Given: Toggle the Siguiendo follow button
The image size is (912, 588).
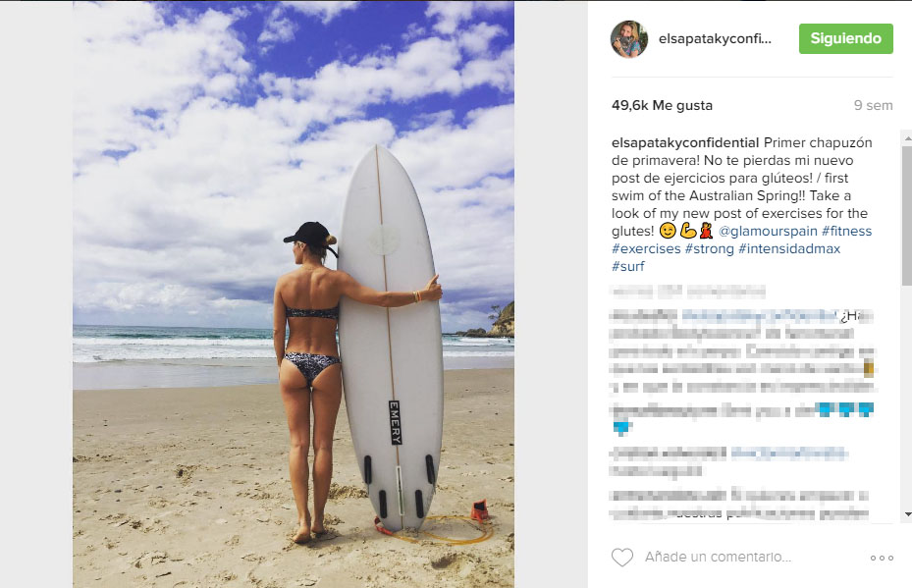Looking at the screenshot, I should point(845,38).
